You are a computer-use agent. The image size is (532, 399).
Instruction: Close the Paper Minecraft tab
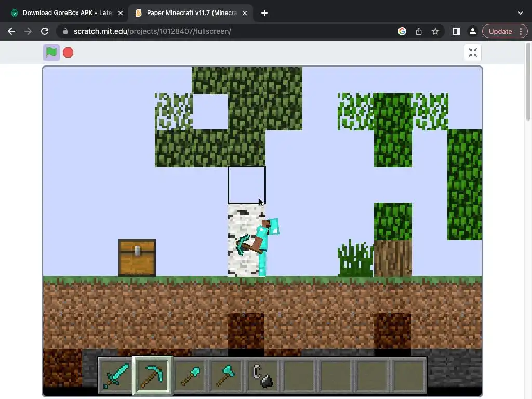[245, 13]
